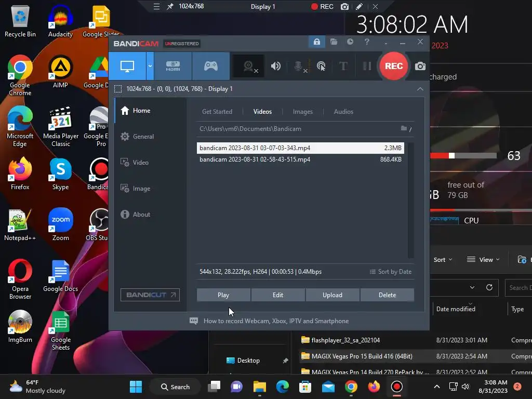Open the screen mode dropdown arrow
Image resolution: width=532 pixels, height=399 pixels.
(x=150, y=66)
